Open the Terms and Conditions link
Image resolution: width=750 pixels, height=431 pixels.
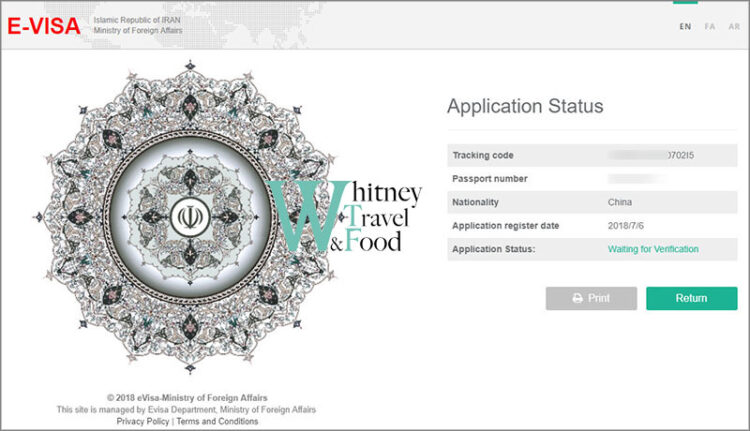click(x=217, y=421)
